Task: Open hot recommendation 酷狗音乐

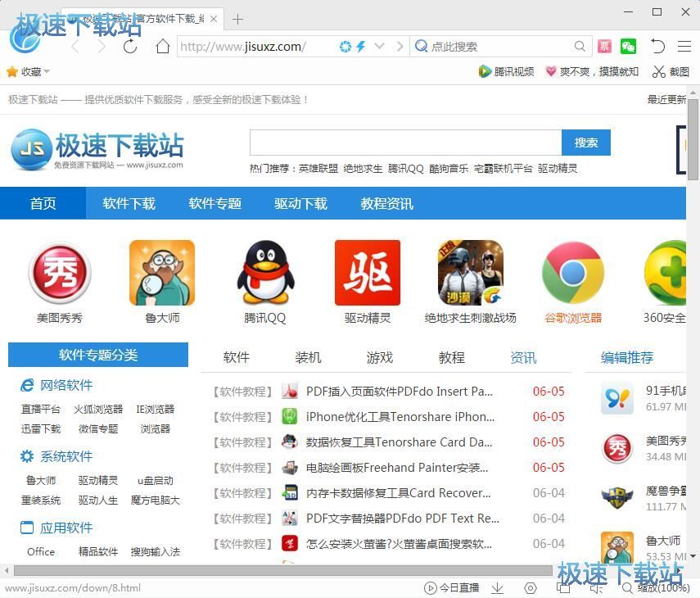Action: pyautogui.click(x=449, y=169)
